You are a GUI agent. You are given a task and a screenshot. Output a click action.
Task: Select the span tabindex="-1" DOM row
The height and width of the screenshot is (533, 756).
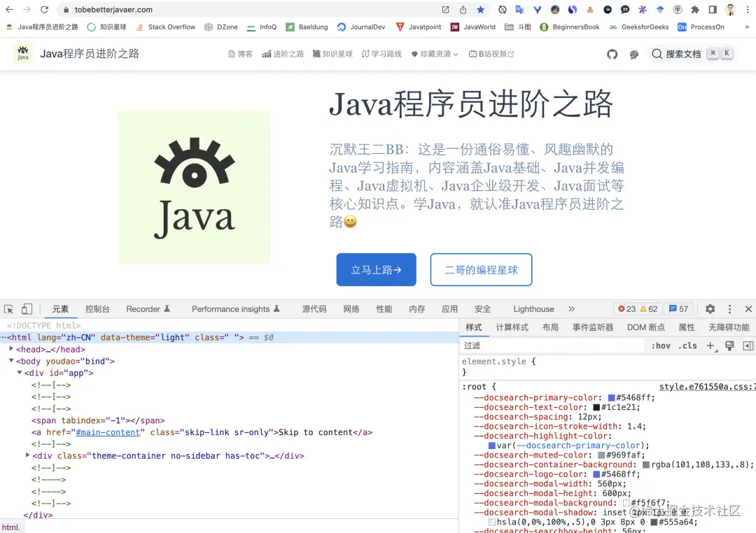[x=98, y=420]
